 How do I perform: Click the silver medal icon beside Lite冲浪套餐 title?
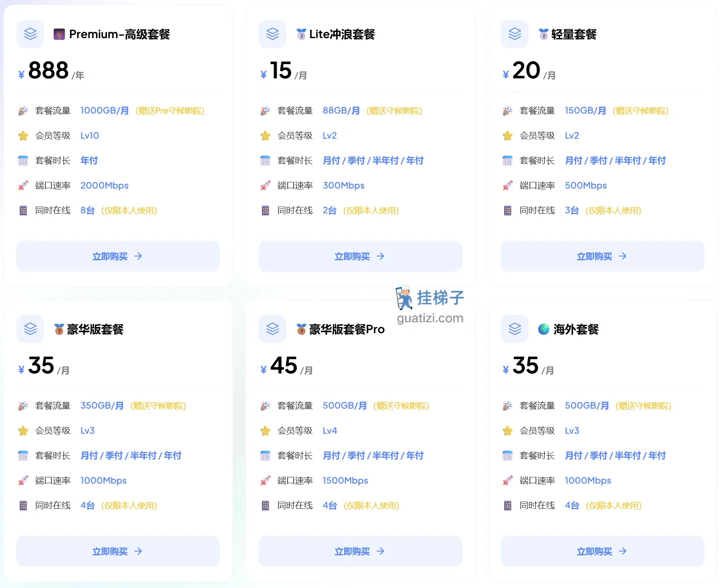(x=301, y=34)
